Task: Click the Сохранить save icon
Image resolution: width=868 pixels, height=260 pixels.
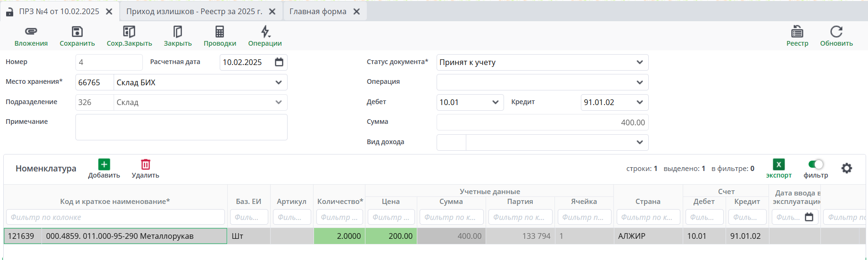Action: pyautogui.click(x=77, y=32)
